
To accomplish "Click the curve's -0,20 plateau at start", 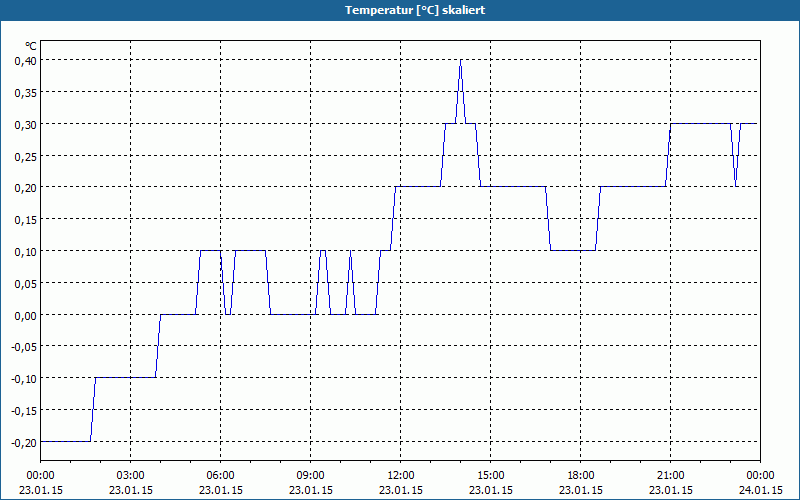I will pos(65,441).
